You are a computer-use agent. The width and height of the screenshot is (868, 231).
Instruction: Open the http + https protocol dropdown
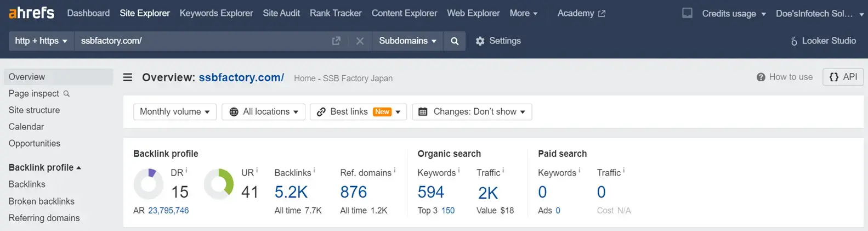[41, 41]
